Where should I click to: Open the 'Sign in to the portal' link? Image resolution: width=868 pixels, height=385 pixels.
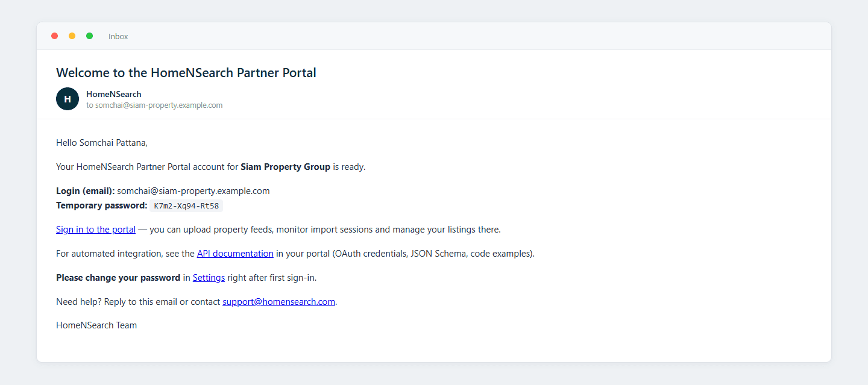96,230
